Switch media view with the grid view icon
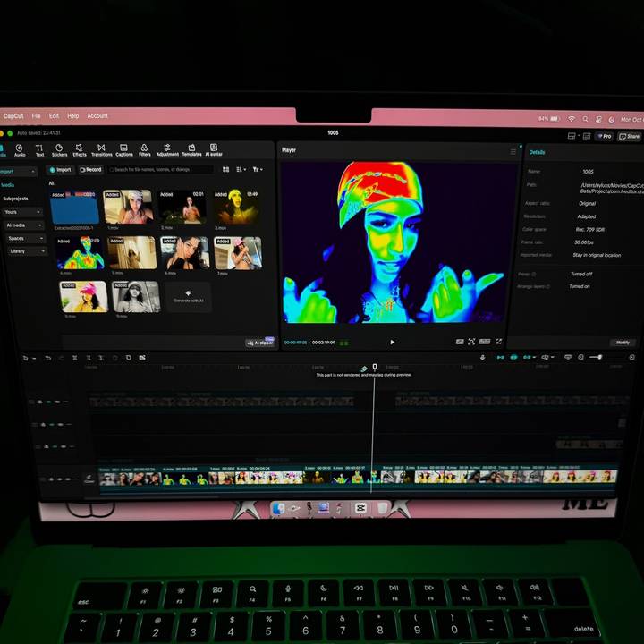The height and width of the screenshot is (644, 644). (225, 169)
